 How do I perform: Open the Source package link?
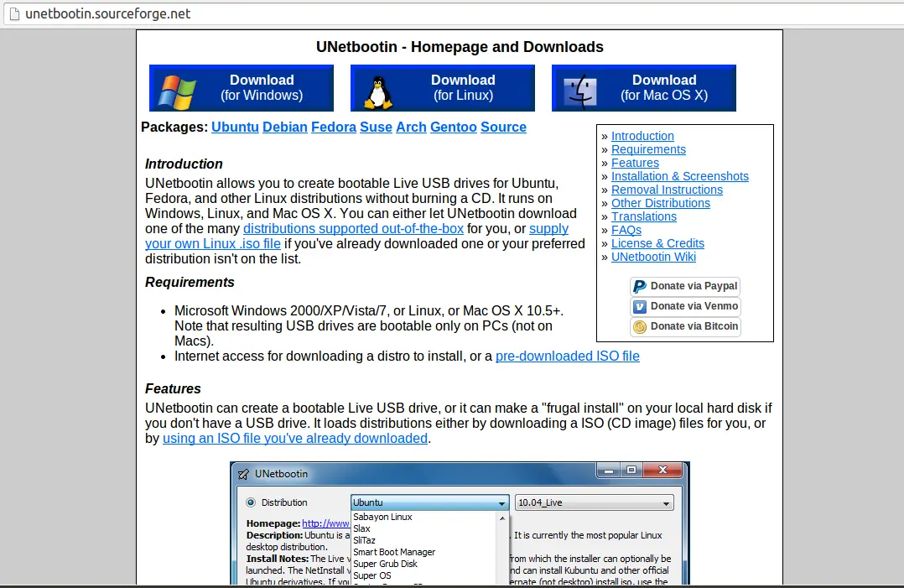tap(503, 127)
